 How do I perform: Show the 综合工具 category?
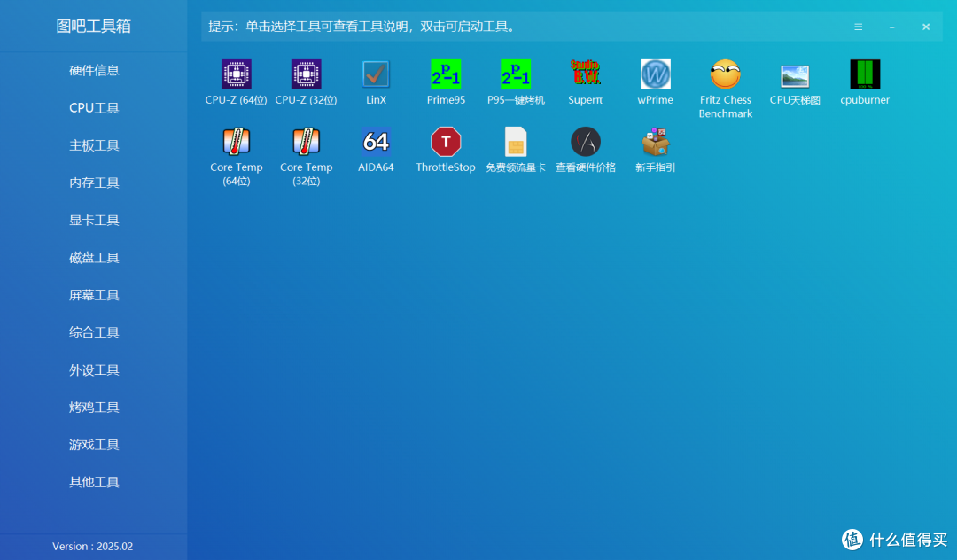(x=94, y=332)
